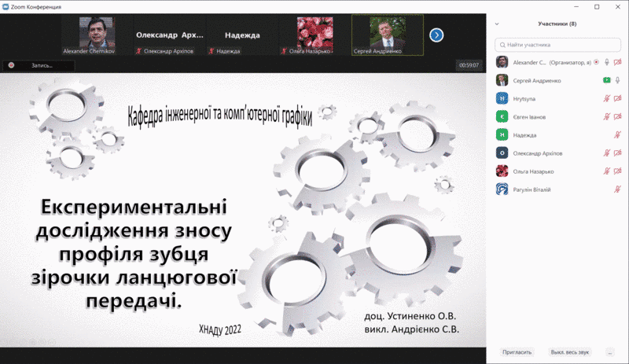The width and height of the screenshot is (629, 364).
Task: Collapse the Участники panel with chevron
Action: pyautogui.click(x=497, y=24)
